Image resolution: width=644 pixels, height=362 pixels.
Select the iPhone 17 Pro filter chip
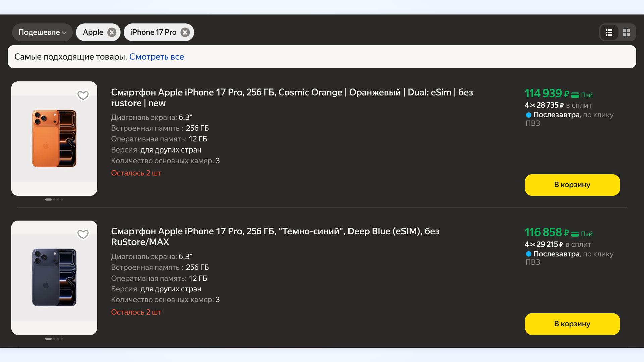[x=153, y=32]
